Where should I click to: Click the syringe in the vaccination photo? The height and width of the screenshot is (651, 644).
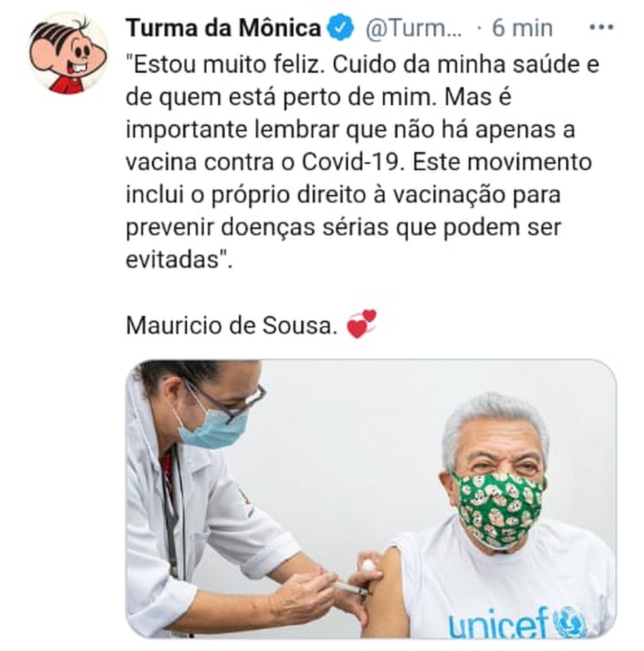click(x=351, y=587)
